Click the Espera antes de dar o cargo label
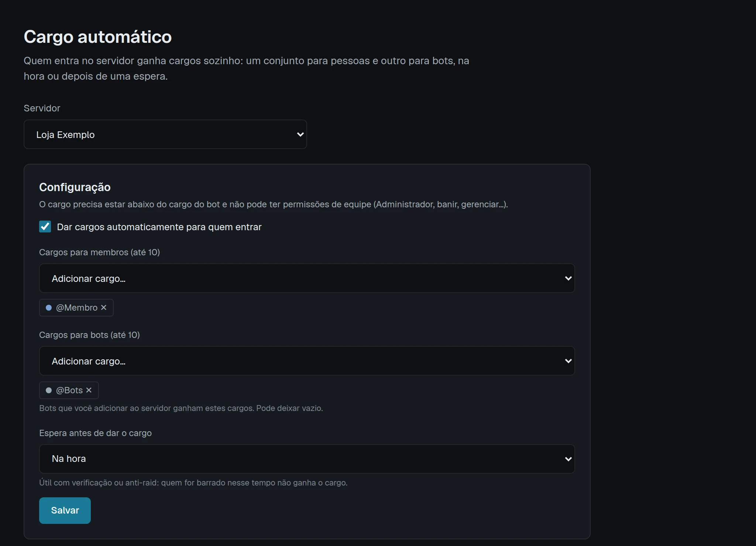 point(96,433)
